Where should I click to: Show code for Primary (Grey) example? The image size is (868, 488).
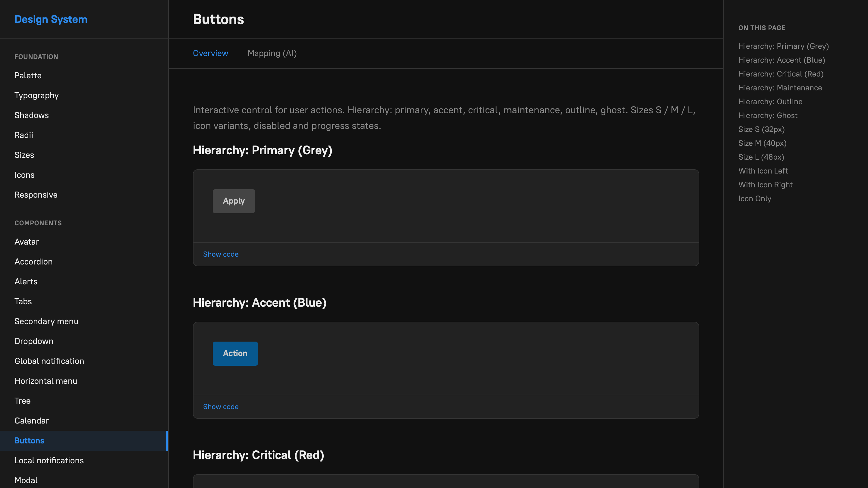pyautogui.click(x=221, y=254)
